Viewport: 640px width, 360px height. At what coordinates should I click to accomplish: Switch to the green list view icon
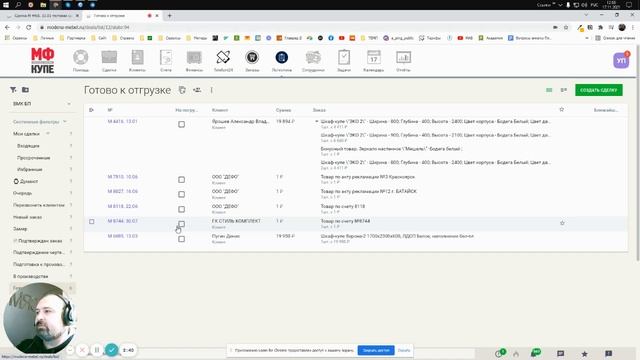549,90
